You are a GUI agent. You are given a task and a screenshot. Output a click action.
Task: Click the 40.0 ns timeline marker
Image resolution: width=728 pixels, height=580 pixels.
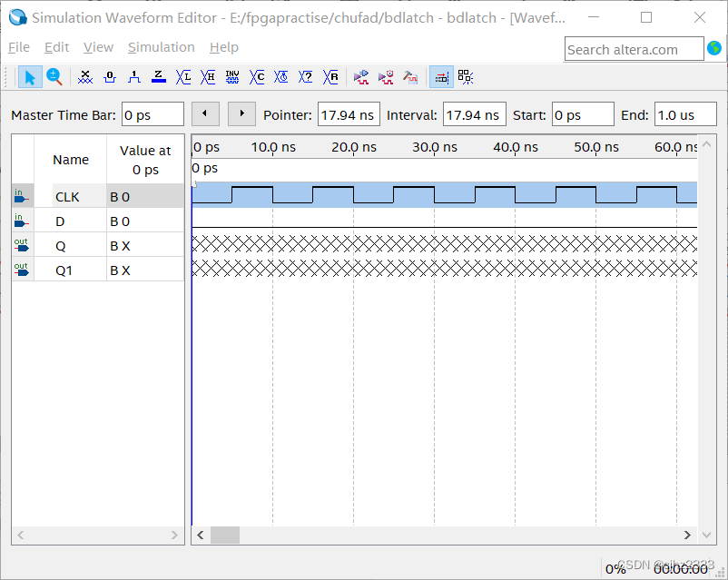click(x=516, y=148)
